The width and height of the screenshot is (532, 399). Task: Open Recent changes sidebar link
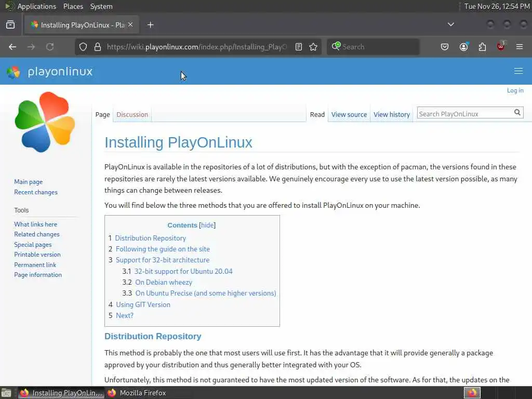click(x=36, y=192)
